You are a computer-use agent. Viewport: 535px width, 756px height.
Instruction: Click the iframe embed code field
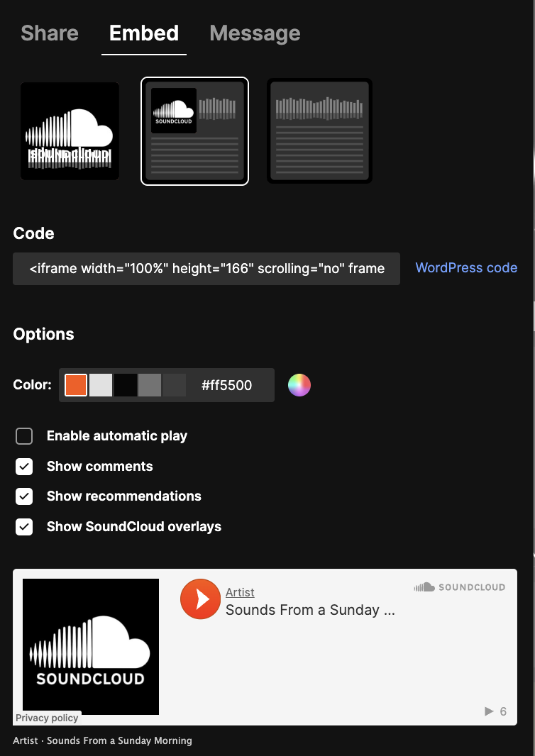pos(206,269)
